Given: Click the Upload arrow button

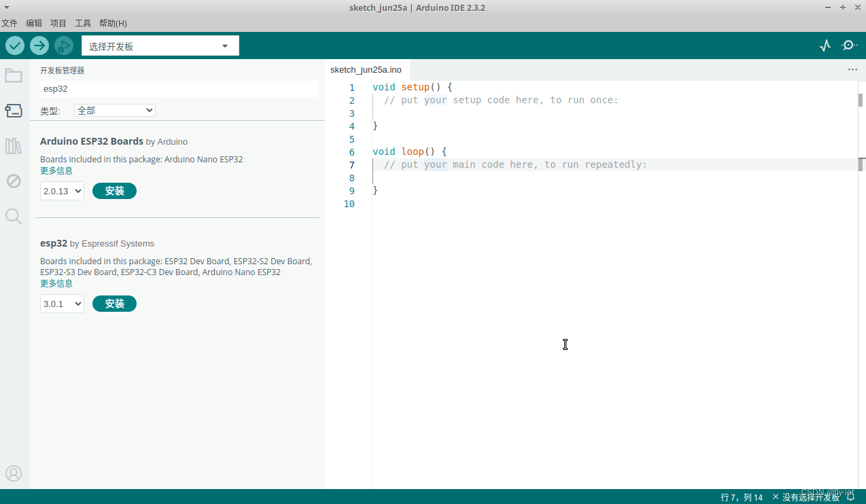Looking at the screenshot, I should (39, 46).
